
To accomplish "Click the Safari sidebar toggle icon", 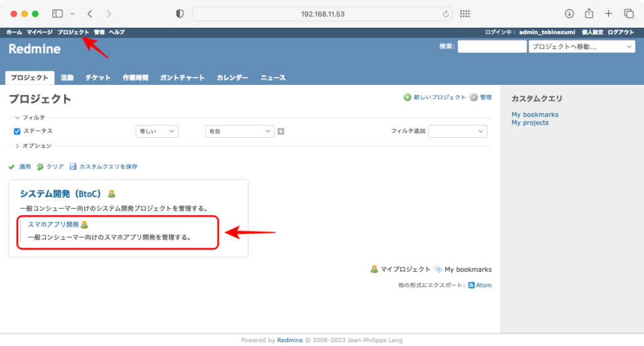I will pyautogui.click(x=57, y=14).
